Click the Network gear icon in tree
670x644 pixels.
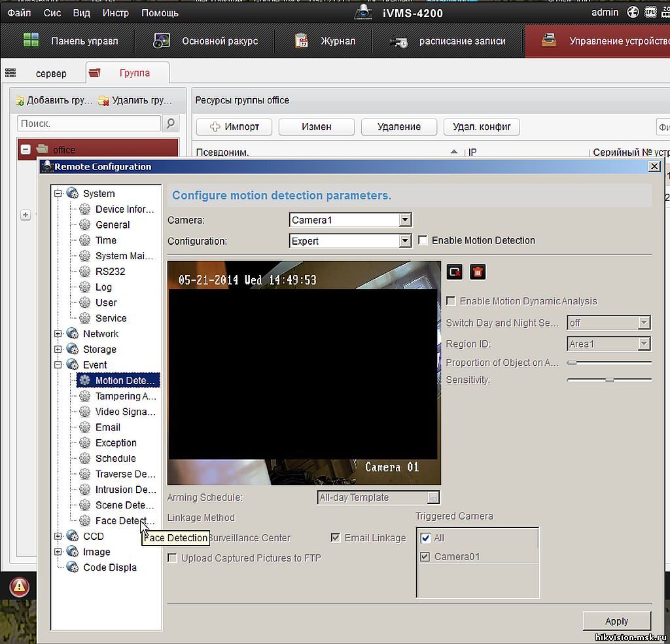tap(73, 333)
